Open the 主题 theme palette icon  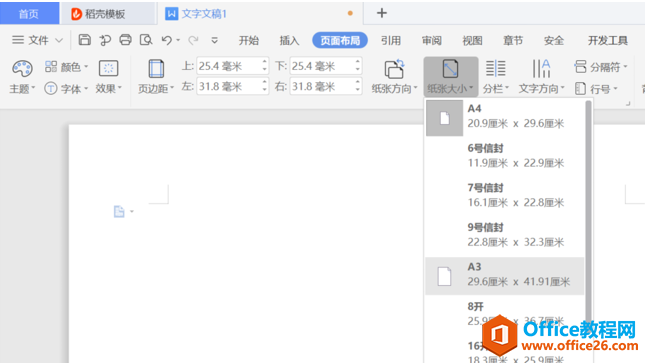pyautogui.click(x=22, y=68)
